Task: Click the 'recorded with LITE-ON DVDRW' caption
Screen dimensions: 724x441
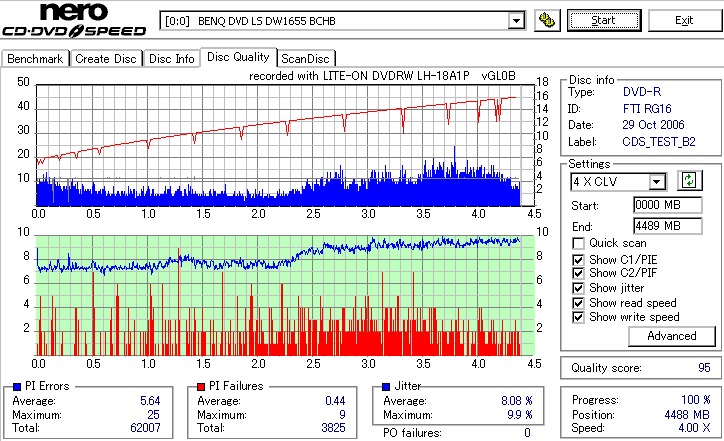Action: 382,76
